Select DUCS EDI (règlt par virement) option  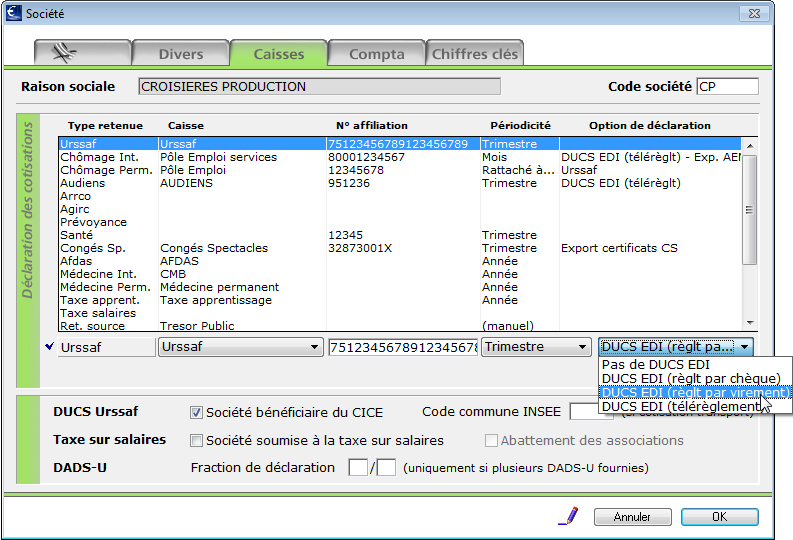[x=695, y=392]
